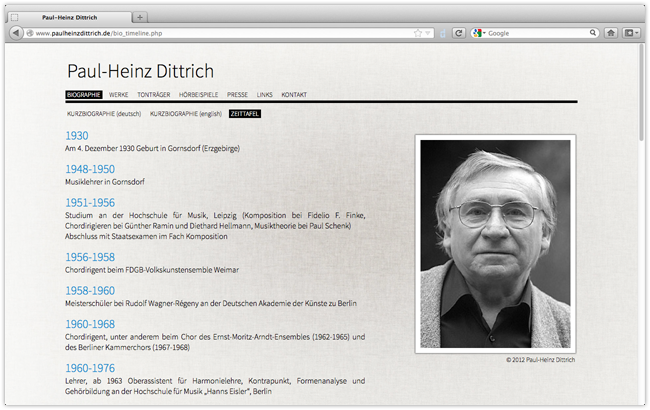Click the 1960-1976 timeline heading
650x410 pixels.
tap(90, 368)
